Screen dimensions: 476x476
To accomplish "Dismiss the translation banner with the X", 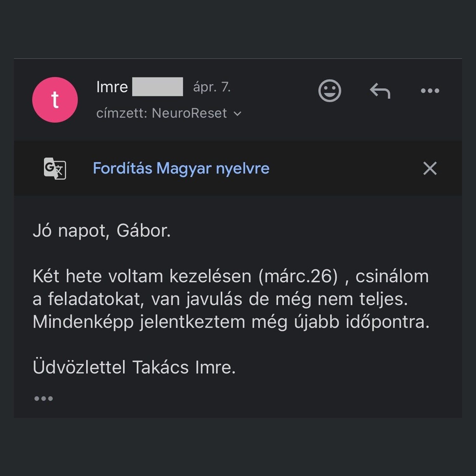I will 430,168.
